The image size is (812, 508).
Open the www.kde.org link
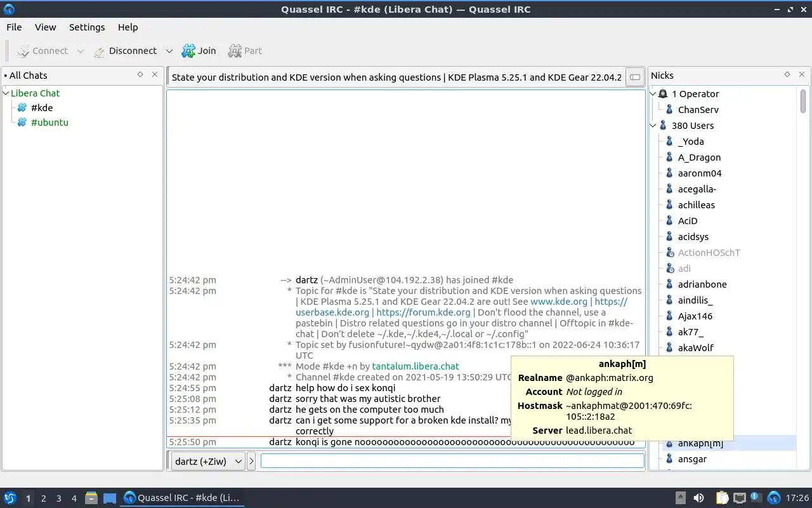click(x=559, y=302)
